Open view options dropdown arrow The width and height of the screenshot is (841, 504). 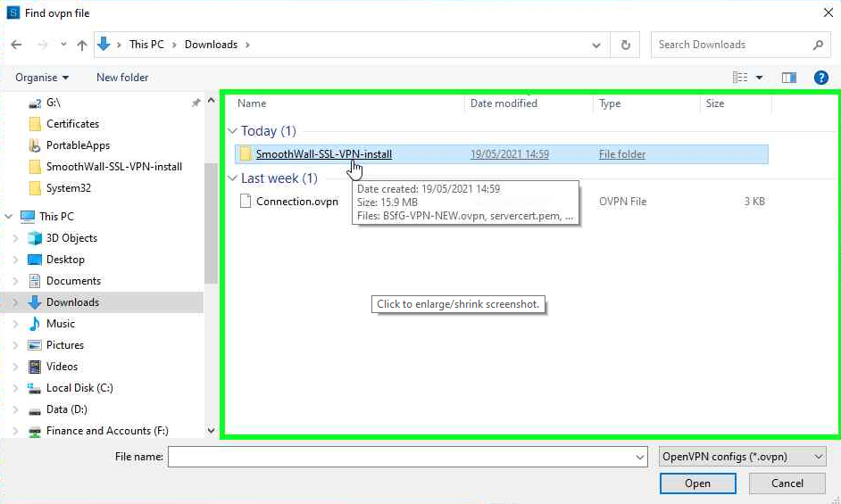(759, 78)
